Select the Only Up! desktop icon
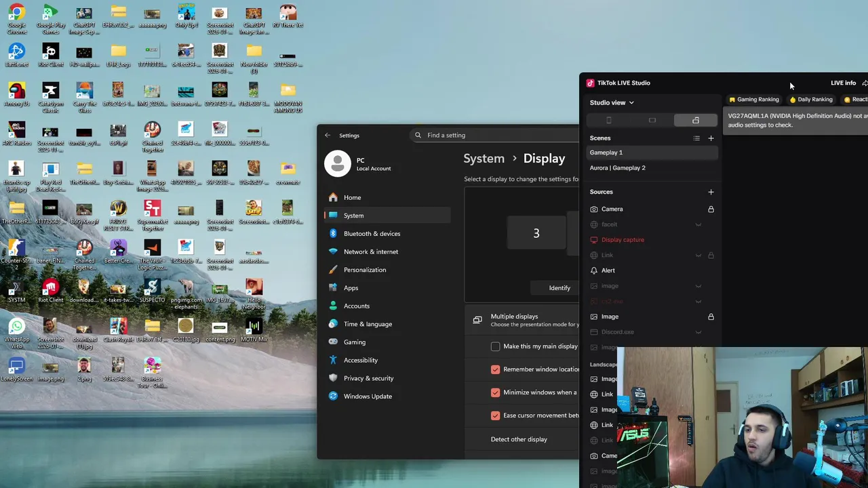Viewport: 868px width, 488px height. pos(186,16)
